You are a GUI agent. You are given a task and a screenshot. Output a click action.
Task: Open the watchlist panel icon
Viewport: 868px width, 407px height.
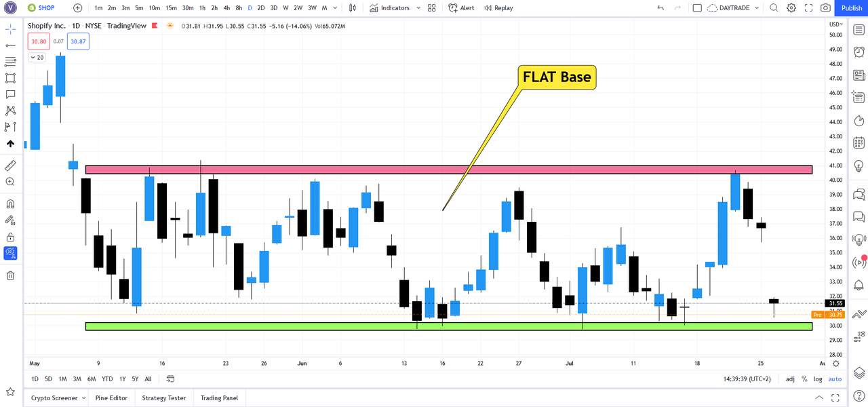pos(859,30)
